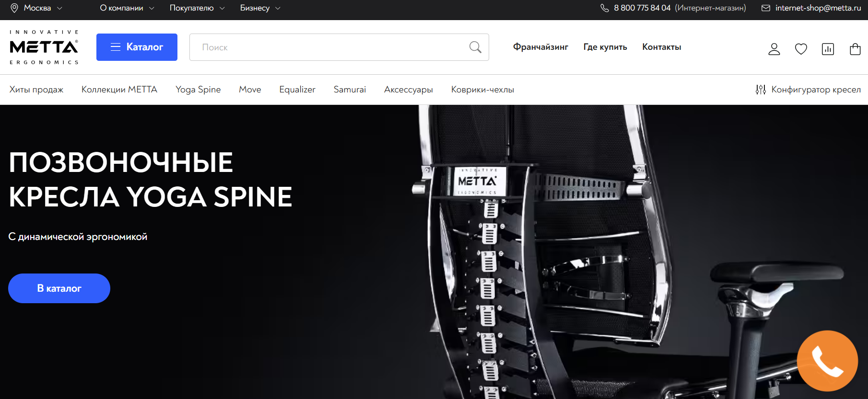Click the internet-shop@metta.ru email link
This screenshot has height=399, width=868.
tap(818, 8)
